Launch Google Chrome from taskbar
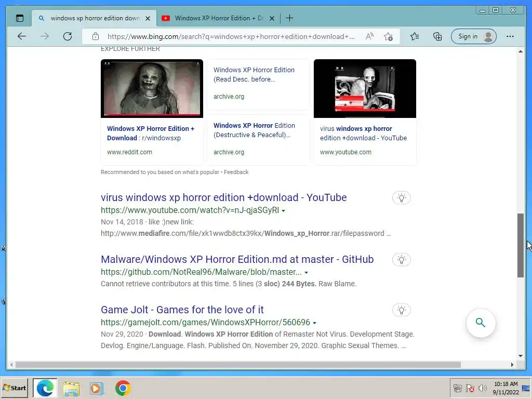The image size is (532, 399). 123,388
